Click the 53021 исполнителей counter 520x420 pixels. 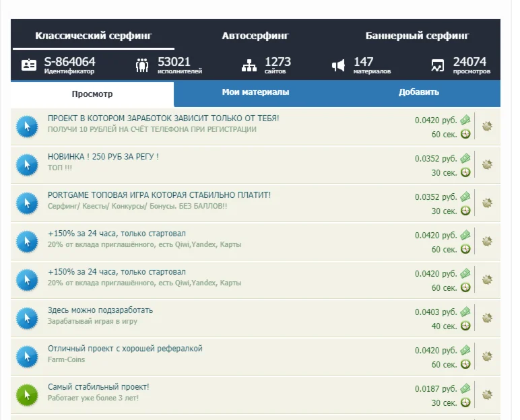pyautogui.click(x=179, y=65)
